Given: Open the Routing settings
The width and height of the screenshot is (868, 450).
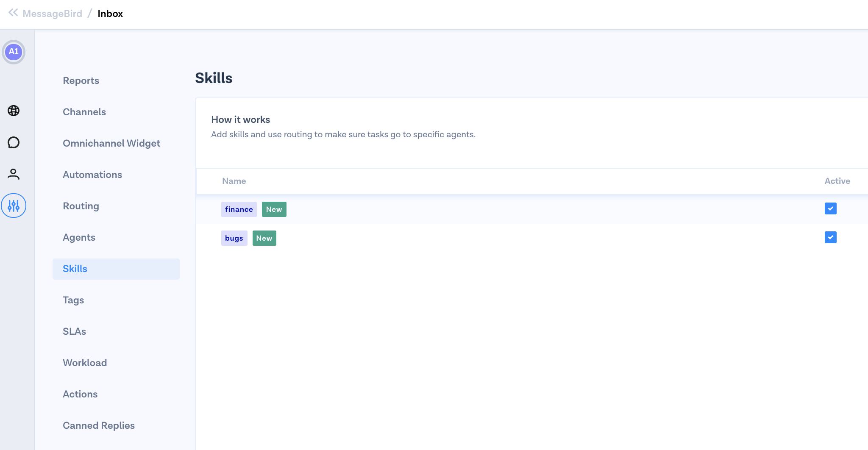Looking at the screenshot, I should 81,206.
